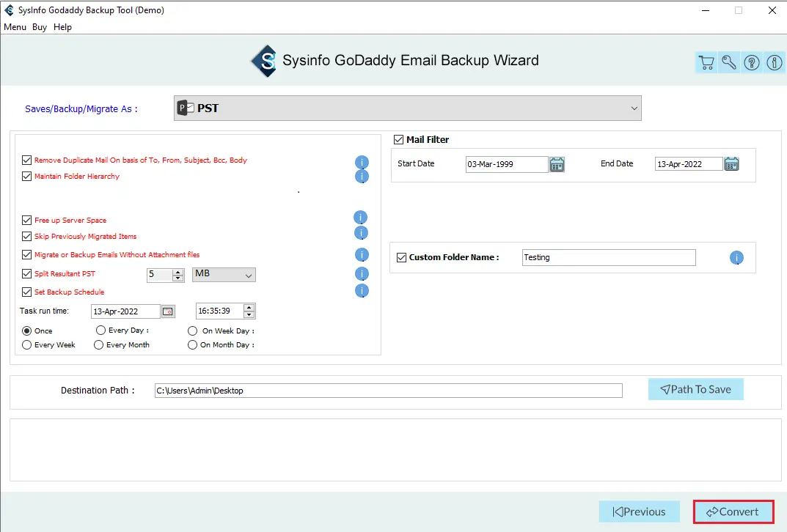787x532 pixels.
Task: Uncheck Maintain Folder Hierarchy option
Action: [27, 177]
